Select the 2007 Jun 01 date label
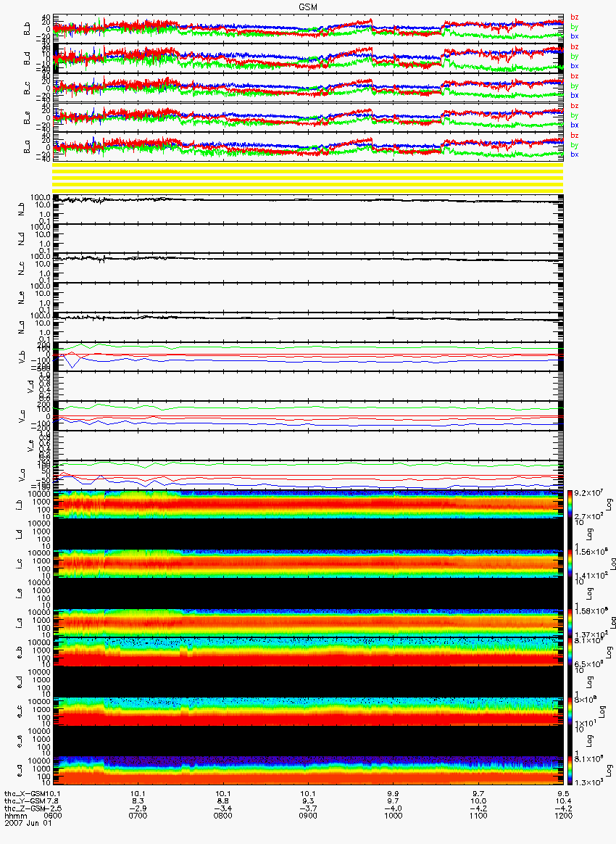The width and height of the screenshot is (616, 844). click(28, 823)
